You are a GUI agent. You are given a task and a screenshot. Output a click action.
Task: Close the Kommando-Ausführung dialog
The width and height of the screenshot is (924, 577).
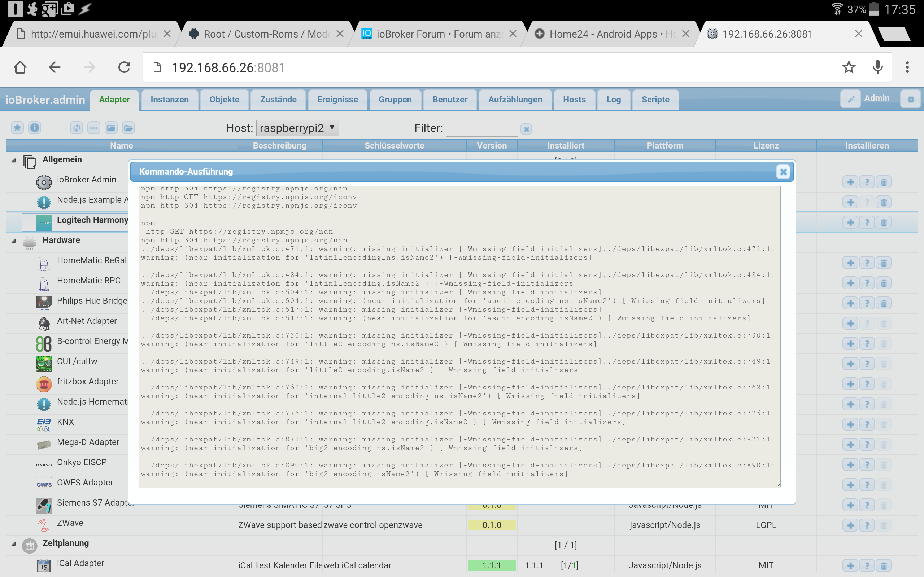click(783, 172)
